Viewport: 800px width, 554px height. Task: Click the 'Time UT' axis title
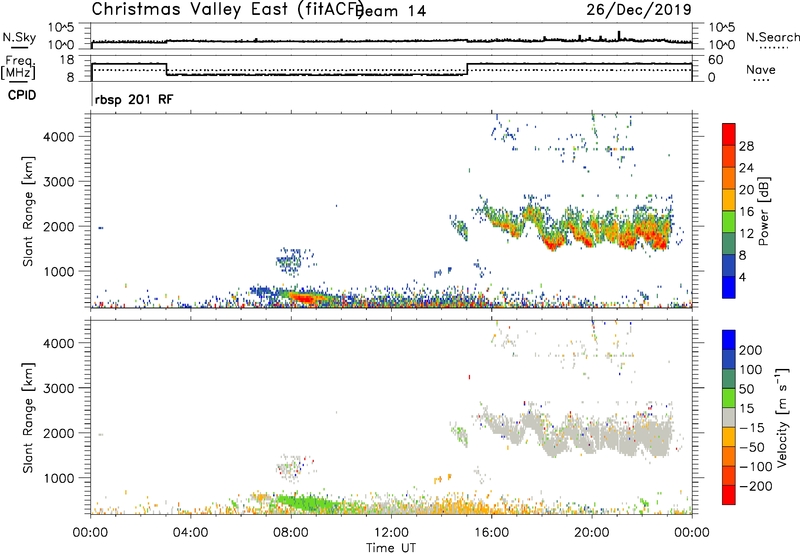pyautogui.click(x=391, y=548)
